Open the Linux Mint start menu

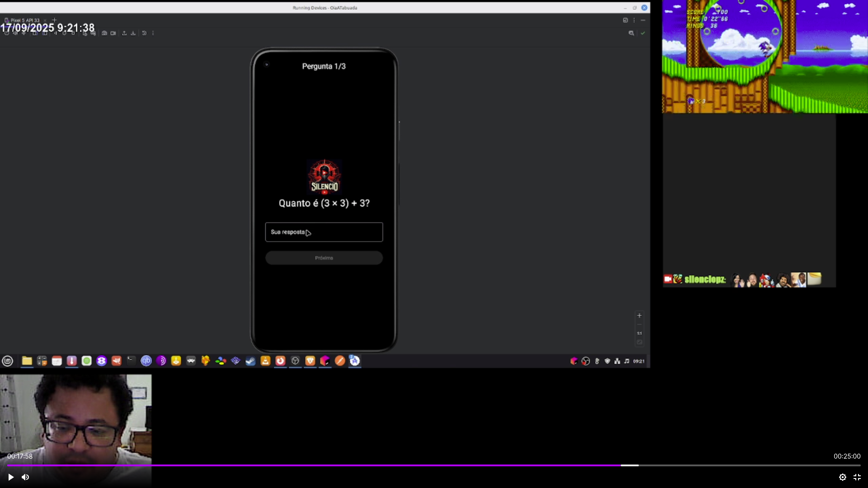click(7, 361)
